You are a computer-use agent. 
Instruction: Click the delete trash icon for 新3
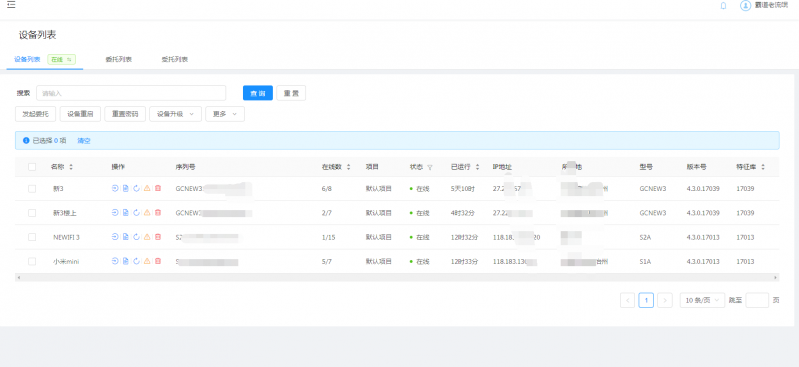(x=158, y=189)
